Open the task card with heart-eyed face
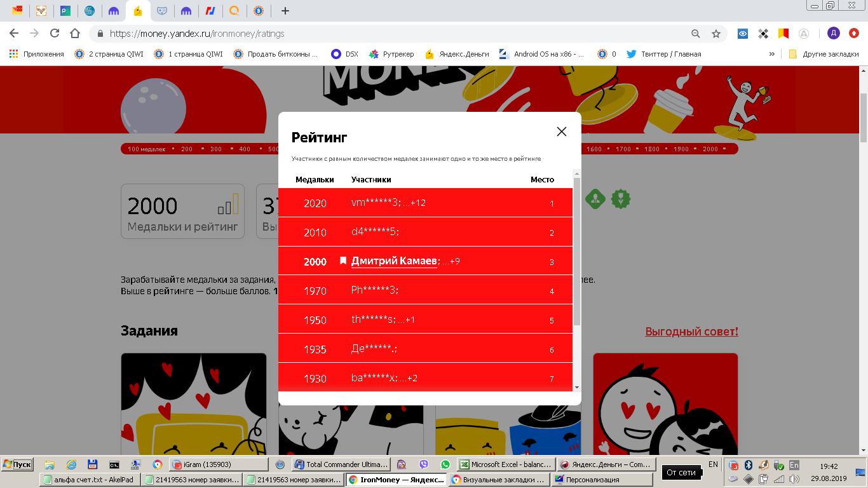Image resolution: width=868 pixels, height=488 pixels. click(x=666, y=404)
